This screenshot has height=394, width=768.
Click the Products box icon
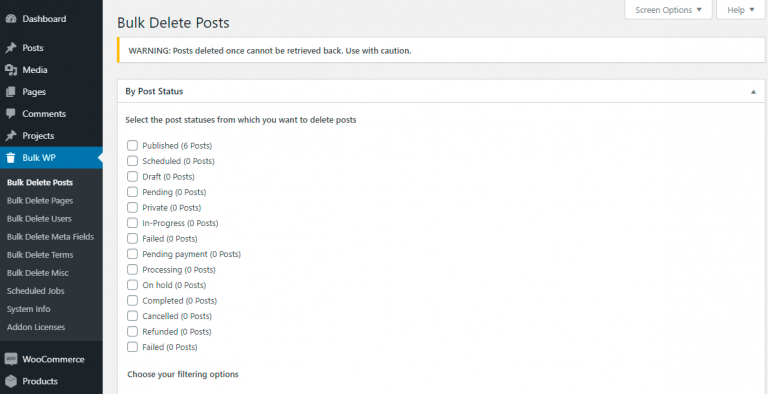coord(11,381)
